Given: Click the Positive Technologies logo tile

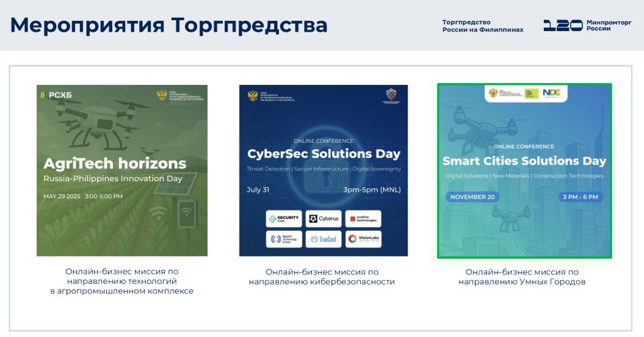Looking at the screenshot, I should tap(363, 219).
